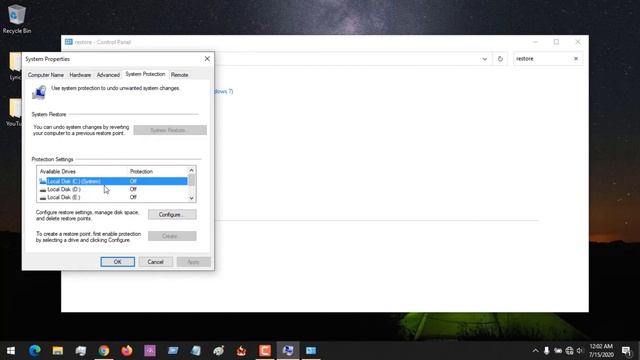Open the Advanced tab
Screen dimensions: 640x360
pyautogui.click(x=108, y=75)
